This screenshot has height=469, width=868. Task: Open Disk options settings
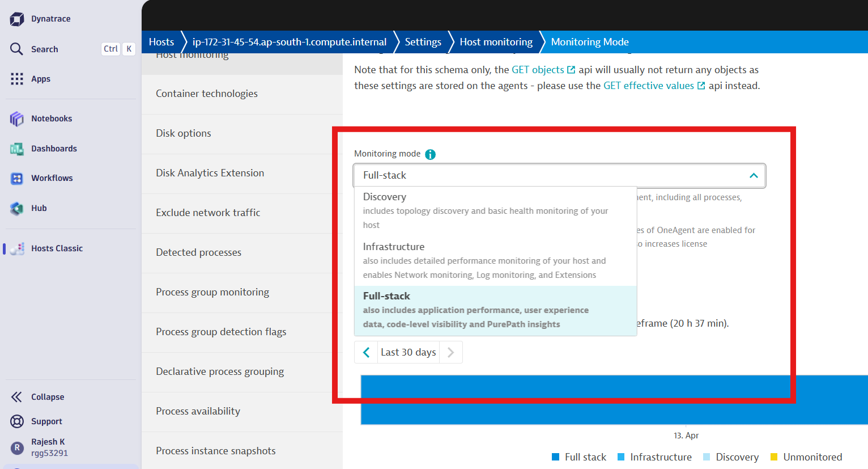(242, 133)
